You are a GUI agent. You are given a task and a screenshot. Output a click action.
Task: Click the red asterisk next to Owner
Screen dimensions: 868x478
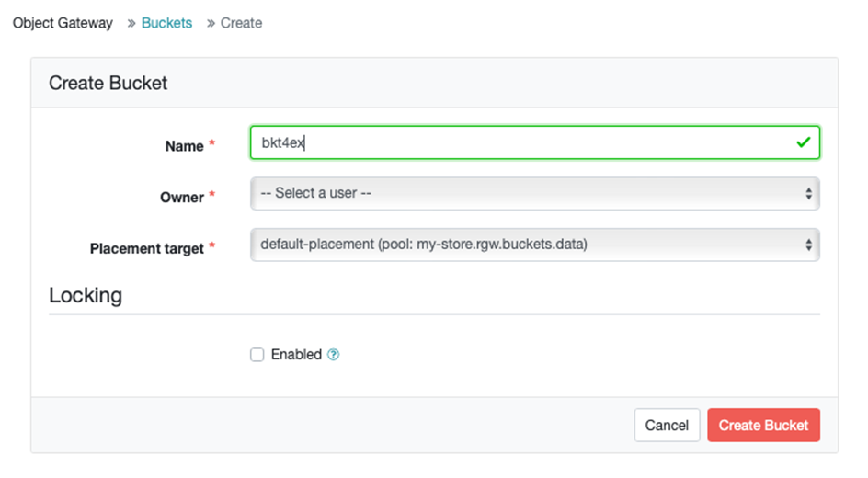pyautogui.click(x=211, y=195)
